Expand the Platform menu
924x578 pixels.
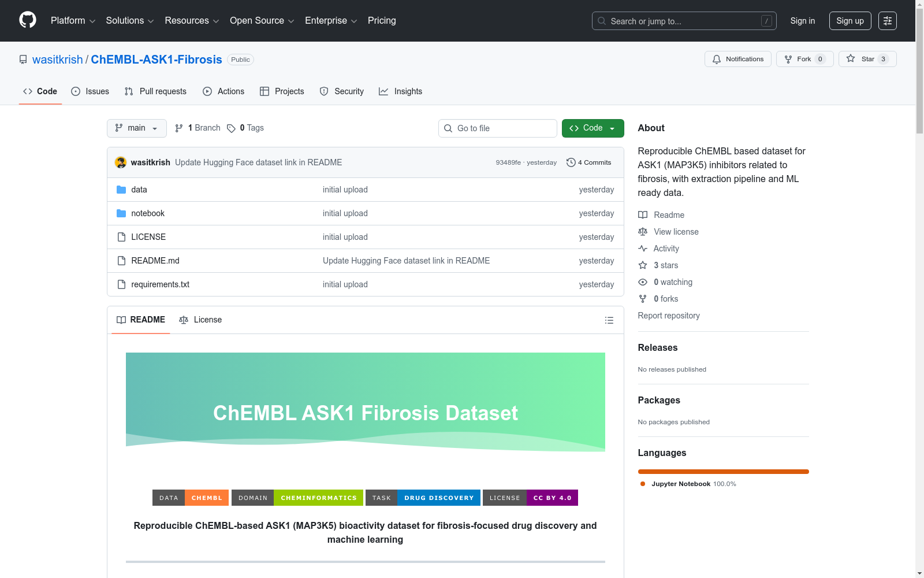tap(73, 21)
